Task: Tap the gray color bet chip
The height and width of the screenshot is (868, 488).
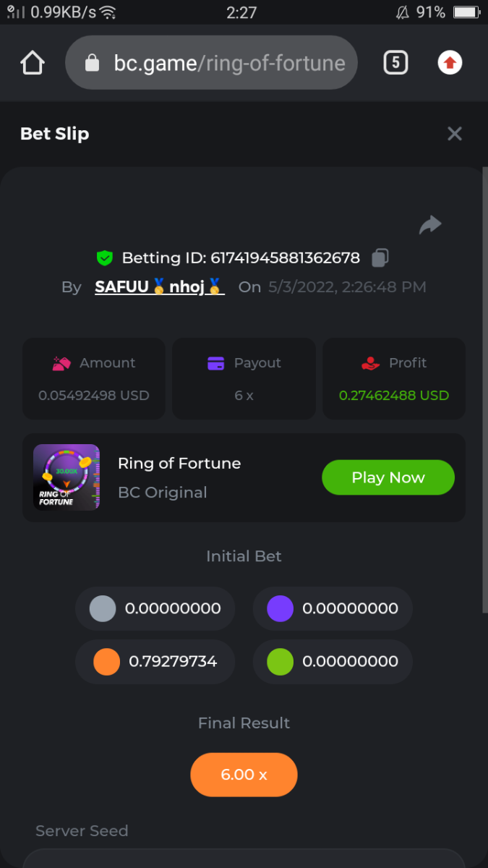Action: point(103,608)
